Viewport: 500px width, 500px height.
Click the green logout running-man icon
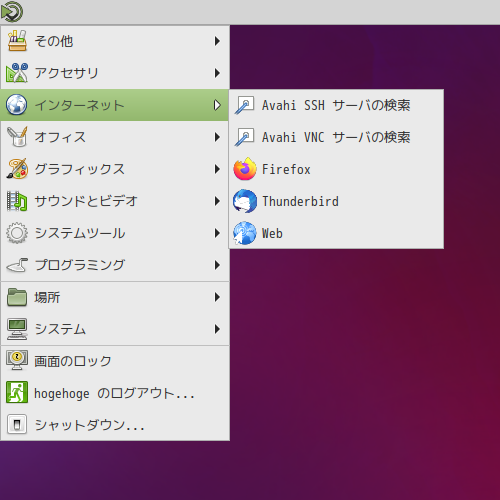click(x=17, y=393)
